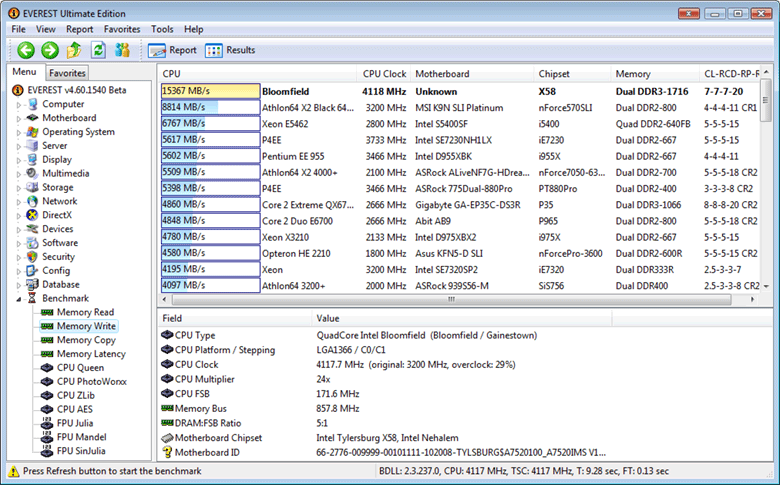Select the Database icon in tree
The height and width of the screenshot is (485, 780).
pyautogui.click(x=32, y=285)
